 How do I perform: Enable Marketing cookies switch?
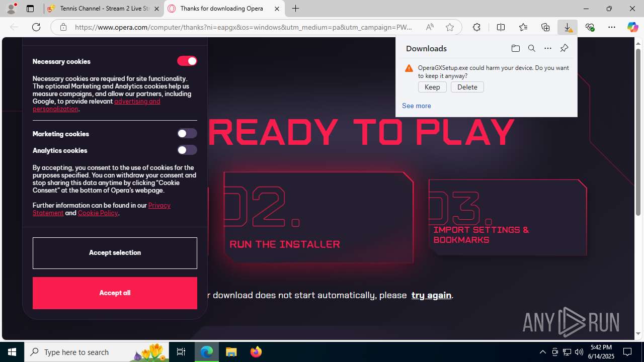(x=187, y=133)
